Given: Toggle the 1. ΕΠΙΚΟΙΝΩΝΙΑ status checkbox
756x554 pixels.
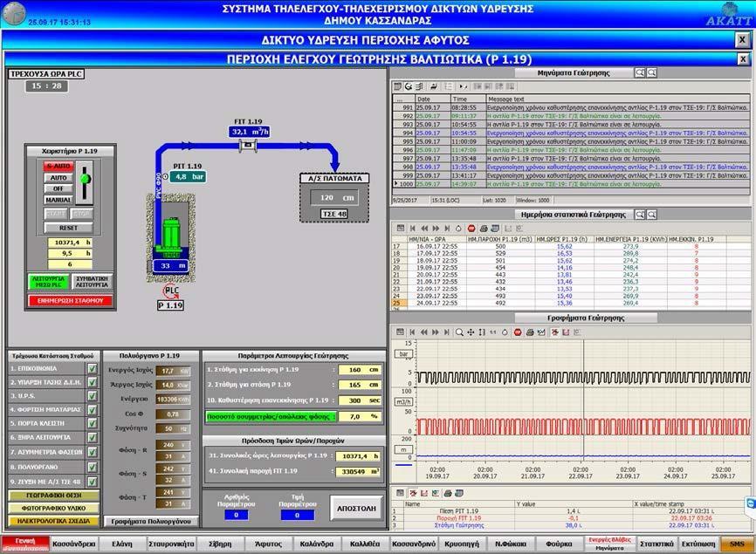Looking at the screenshot, I should pyautogui.click(x=92, y=368).
